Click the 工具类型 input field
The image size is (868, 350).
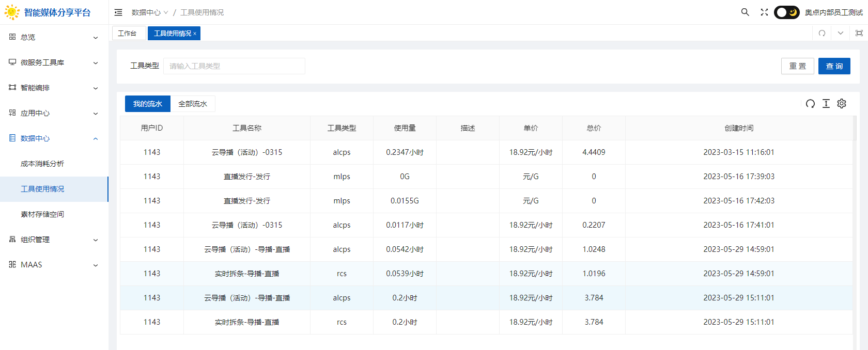[234, 66]
